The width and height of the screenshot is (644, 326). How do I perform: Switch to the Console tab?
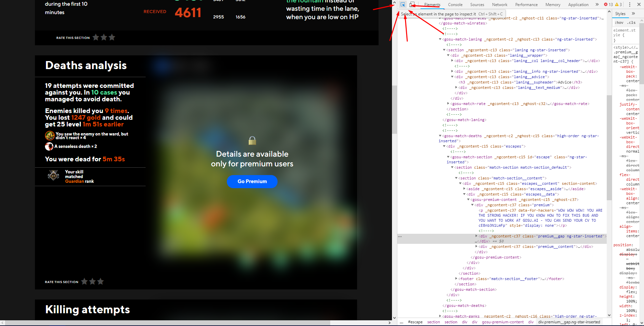pyautogui.click(x=455, y=5)
